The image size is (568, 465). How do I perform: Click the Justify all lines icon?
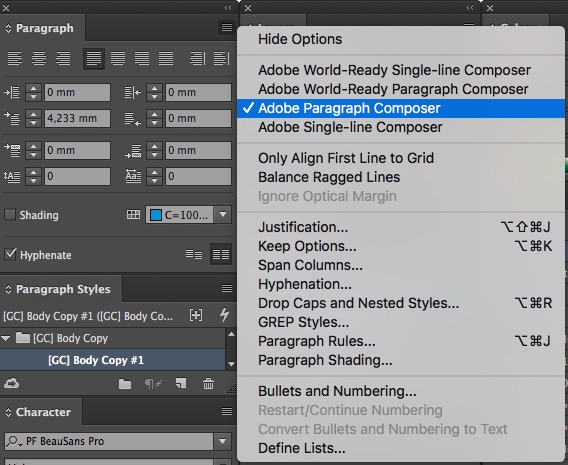pyautogui.click(x=166, y=58)
